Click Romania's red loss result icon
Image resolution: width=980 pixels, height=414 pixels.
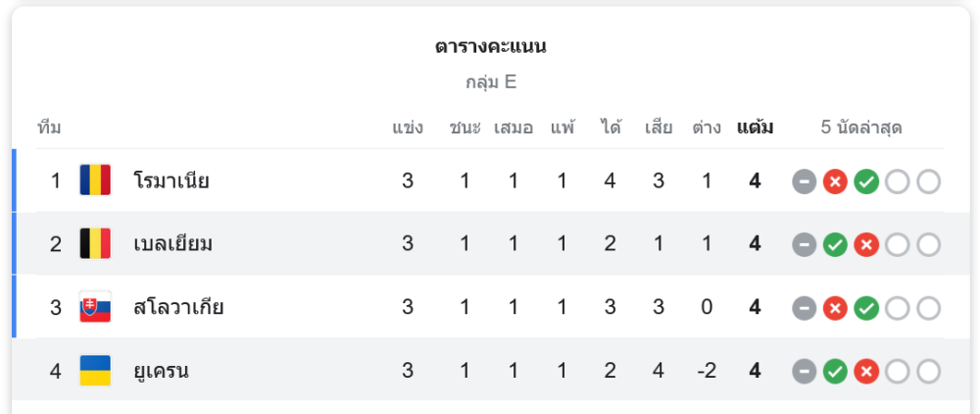click(835, 182)
